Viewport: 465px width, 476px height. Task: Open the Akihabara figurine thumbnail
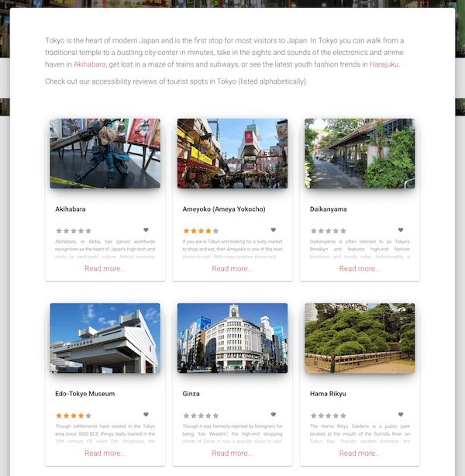click(x=105, y=153)
